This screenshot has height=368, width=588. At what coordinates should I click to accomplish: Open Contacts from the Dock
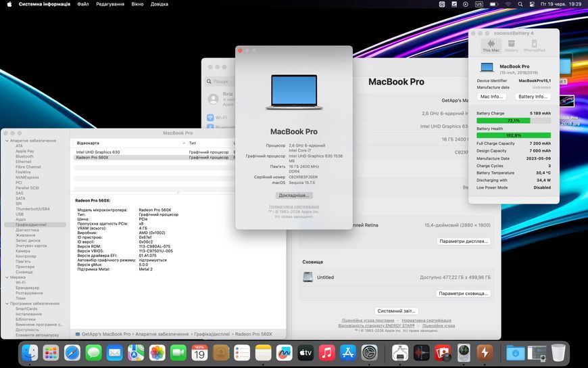(221, 353)
